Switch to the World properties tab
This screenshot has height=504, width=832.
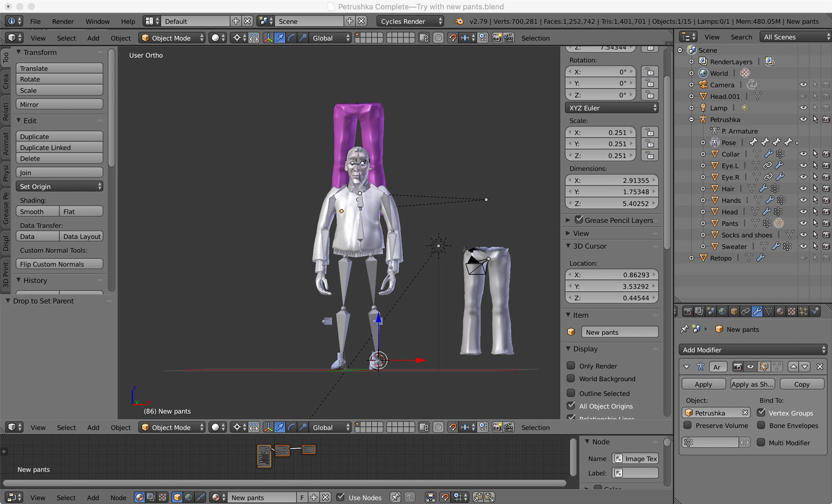click(722, 312)
